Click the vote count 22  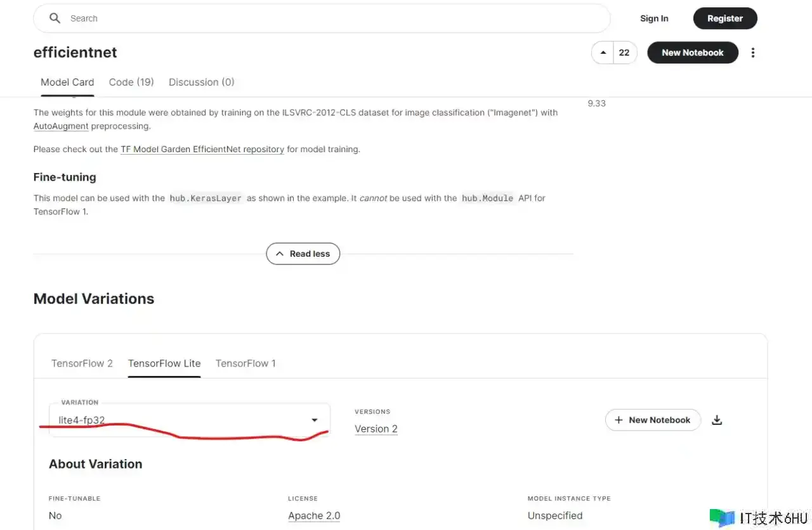(624, 53)
